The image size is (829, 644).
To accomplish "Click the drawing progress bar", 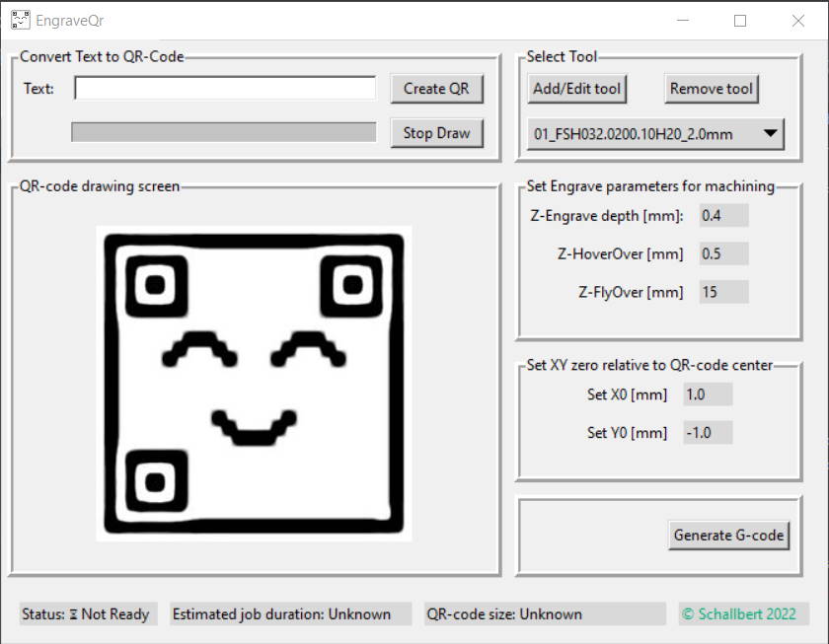I will pos(224,132).
